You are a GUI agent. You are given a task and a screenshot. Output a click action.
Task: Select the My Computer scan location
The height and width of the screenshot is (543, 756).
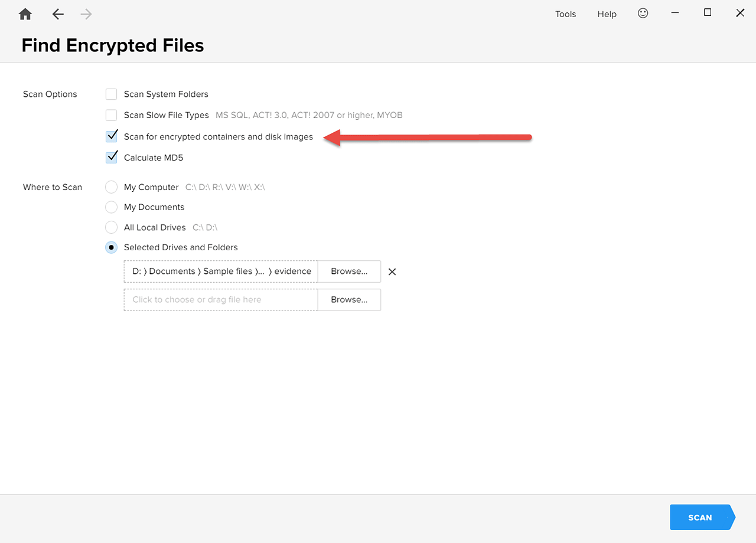tap(111, 187)
